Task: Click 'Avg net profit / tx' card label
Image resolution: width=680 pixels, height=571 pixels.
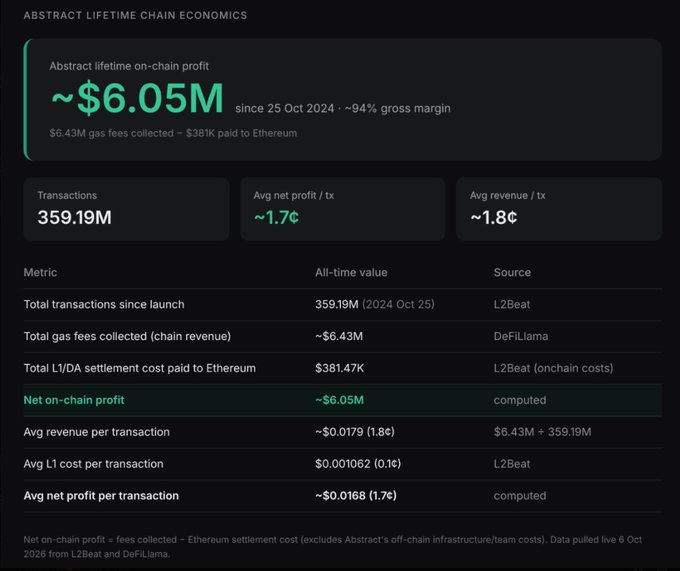Action: pos(294,196)
